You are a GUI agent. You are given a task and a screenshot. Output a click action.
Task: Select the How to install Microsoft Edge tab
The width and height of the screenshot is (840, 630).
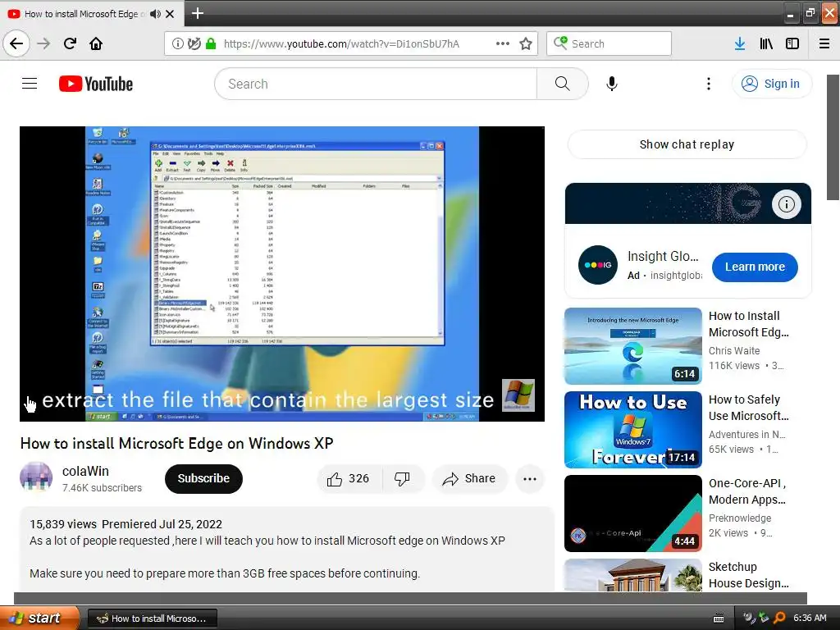pyautogui.click(x=81, y=14)
